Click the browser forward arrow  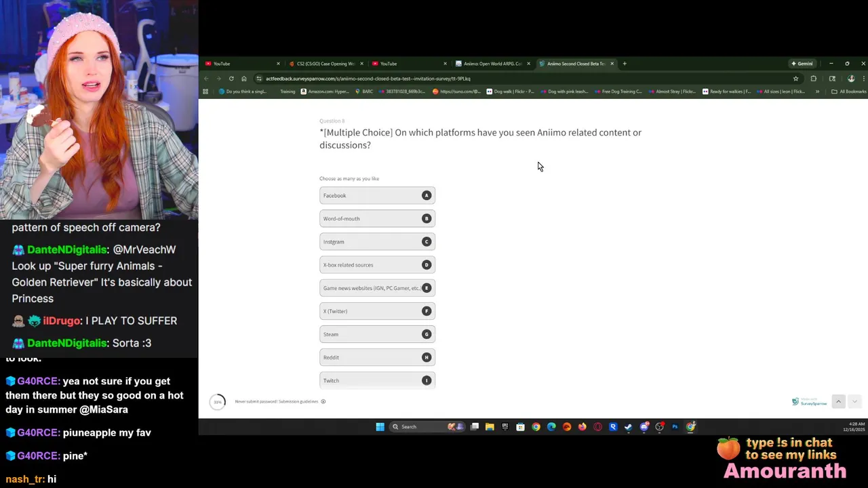(x=218, y=79)
